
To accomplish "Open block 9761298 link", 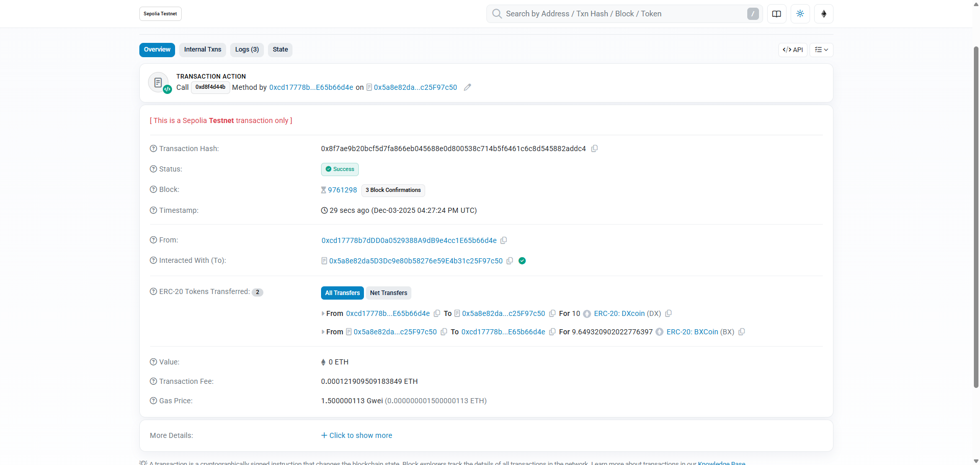I will coord(342,190).
